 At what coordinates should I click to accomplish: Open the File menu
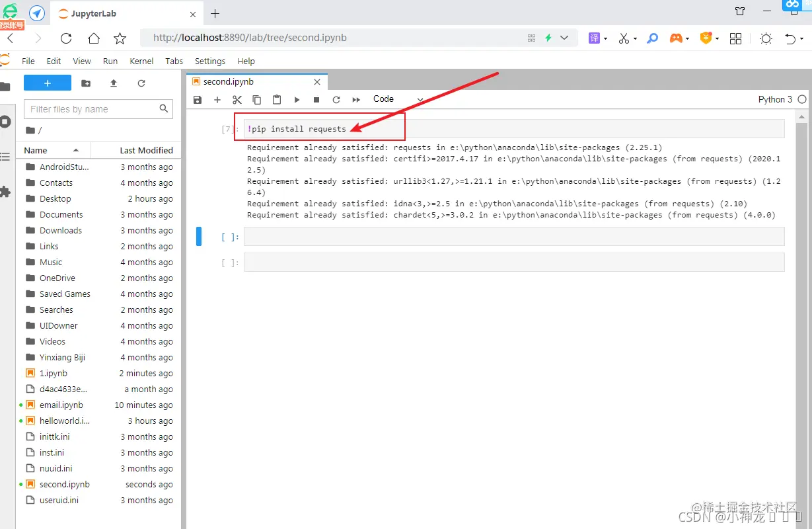[x=28, y=61]
